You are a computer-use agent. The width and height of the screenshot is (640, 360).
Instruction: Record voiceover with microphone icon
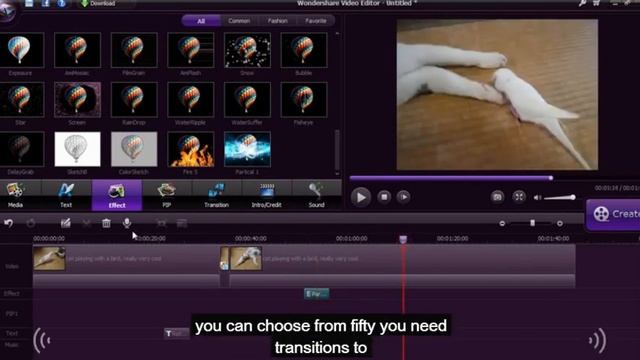click(x=127, y=223)
